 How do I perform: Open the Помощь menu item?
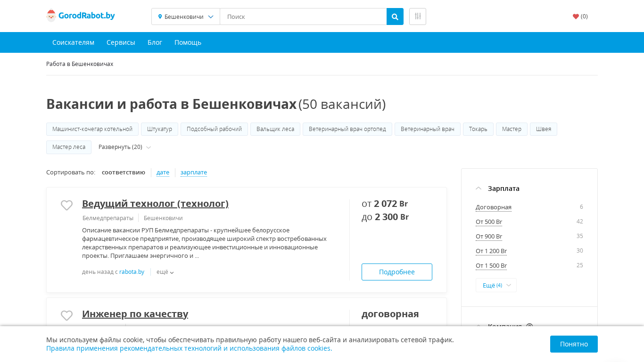[x=188, y=42]
